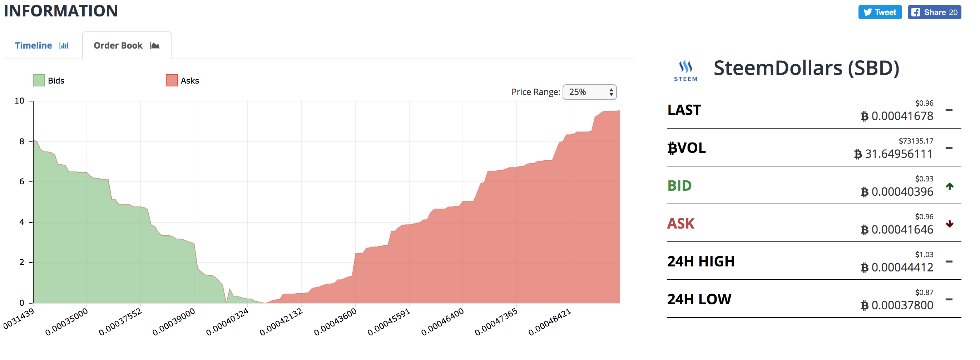Click the 24H LOW label
Viewport: 980px width, 360px height.
[699, 300]
